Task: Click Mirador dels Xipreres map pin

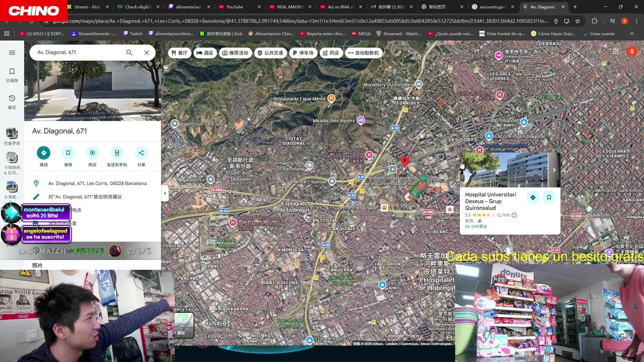Action: click(361, 120)
